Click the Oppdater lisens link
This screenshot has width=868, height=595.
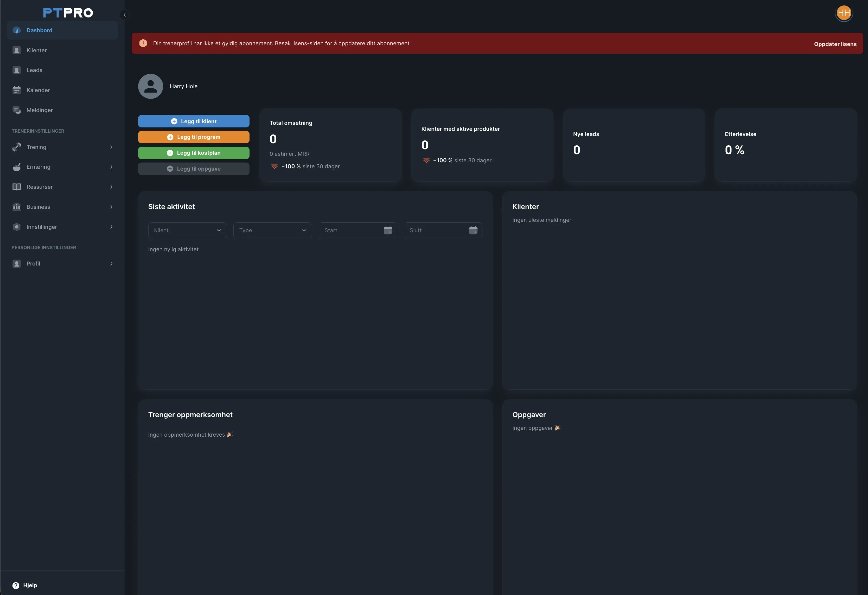pos(835,44)
